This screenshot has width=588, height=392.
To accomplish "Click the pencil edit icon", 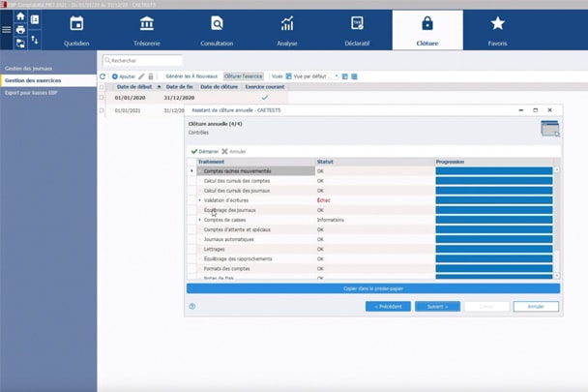I will [141, 75].
